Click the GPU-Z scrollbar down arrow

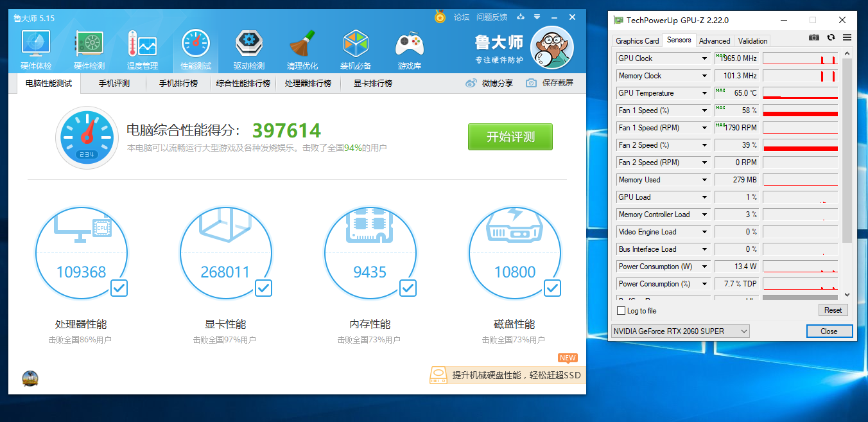[x=847, y=294]
